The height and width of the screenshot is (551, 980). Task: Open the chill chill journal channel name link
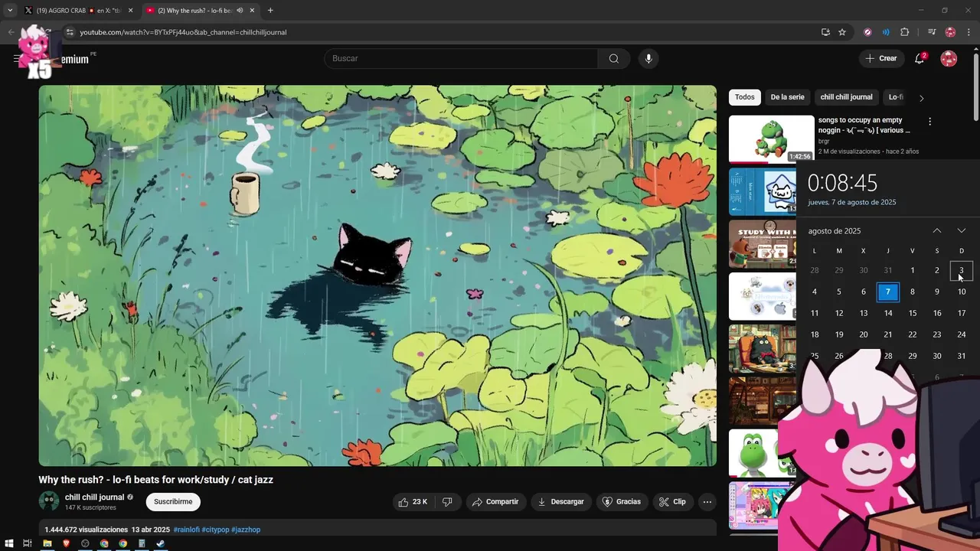[94, 497]
